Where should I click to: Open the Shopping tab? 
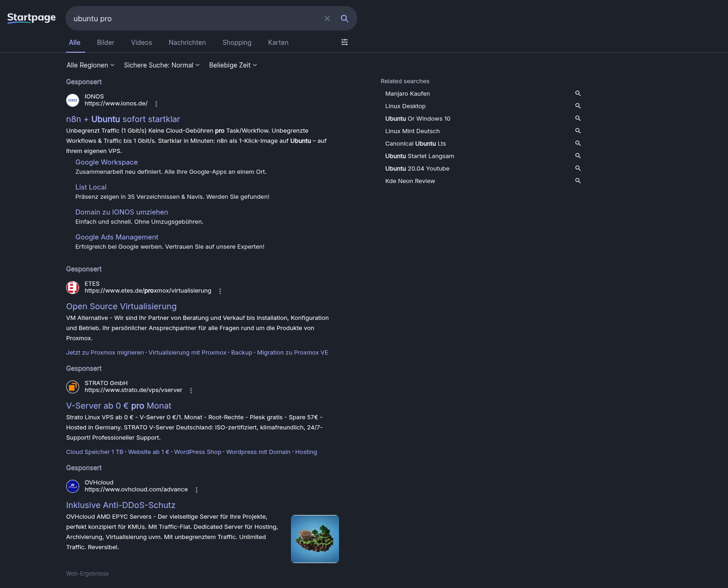click(237, 43)
